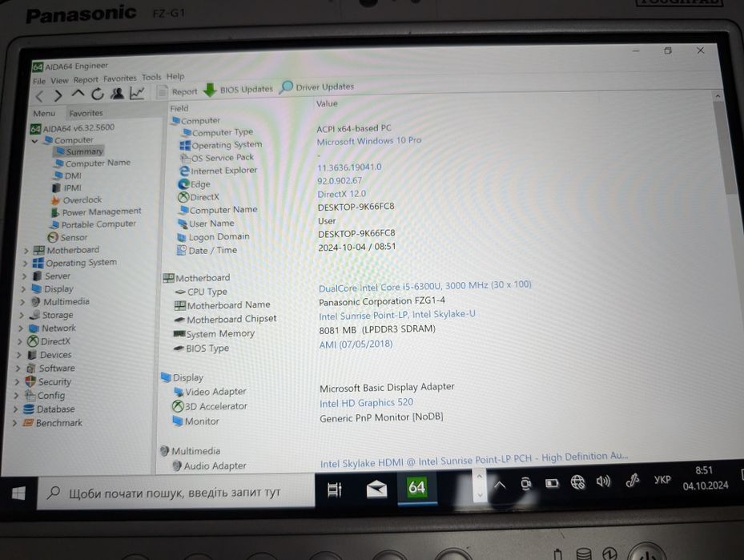Go forward with the toolbar Forward arrow
This screenshot has height=560, width=744.
click(58, 96)
